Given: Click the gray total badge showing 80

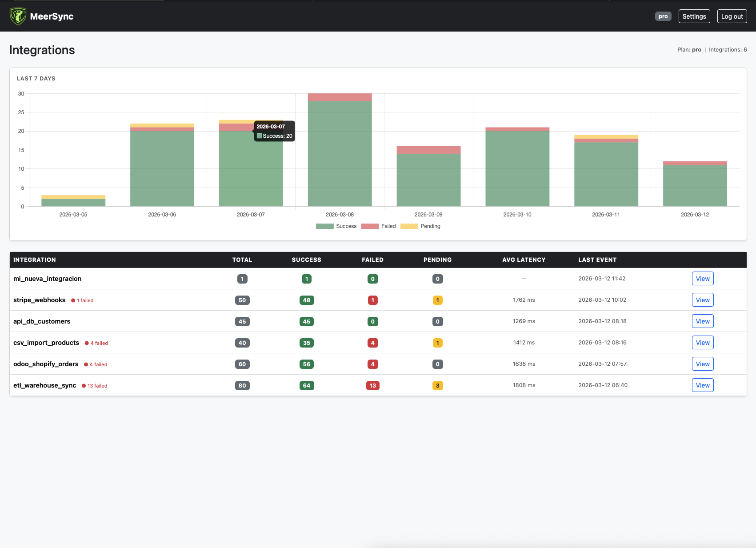Looking at the screenshot, I should tap(242, 385).
